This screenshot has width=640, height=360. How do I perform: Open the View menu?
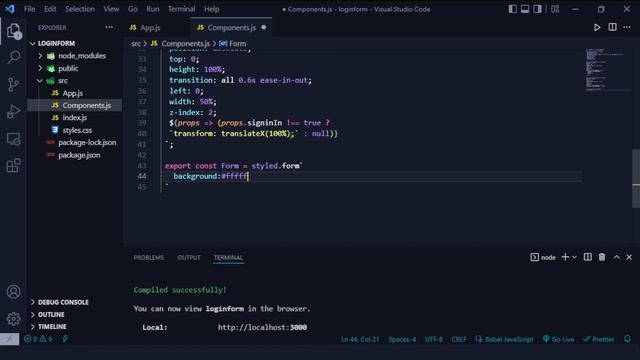click(111, 9)
